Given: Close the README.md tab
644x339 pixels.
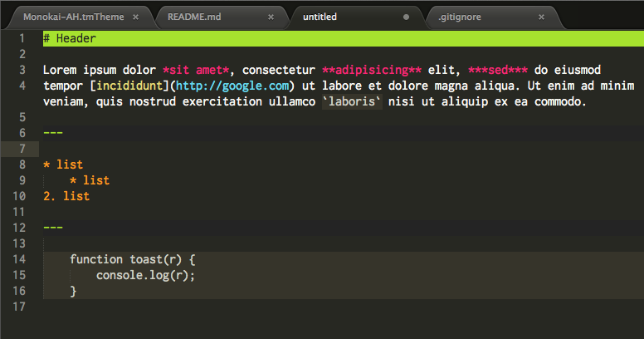Looking at the screenshot, I should [271, 16].
